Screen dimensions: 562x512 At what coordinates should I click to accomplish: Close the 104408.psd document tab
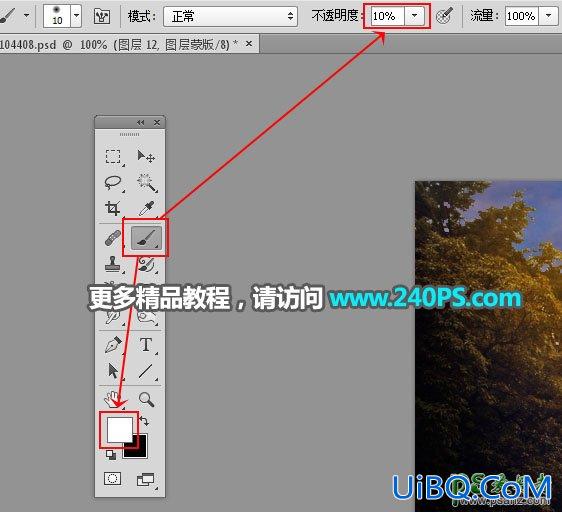pos(249,44)
